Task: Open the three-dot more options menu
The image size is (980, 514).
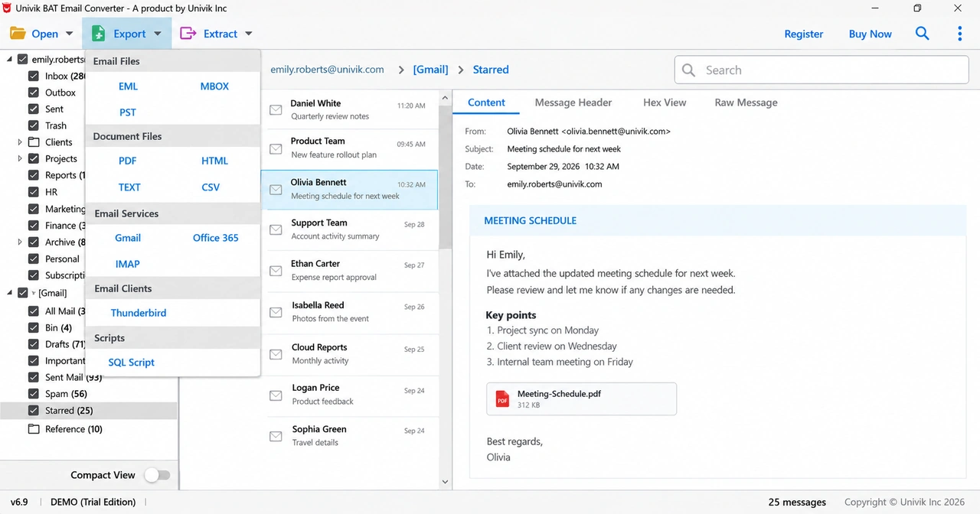Action: point(960,34)
